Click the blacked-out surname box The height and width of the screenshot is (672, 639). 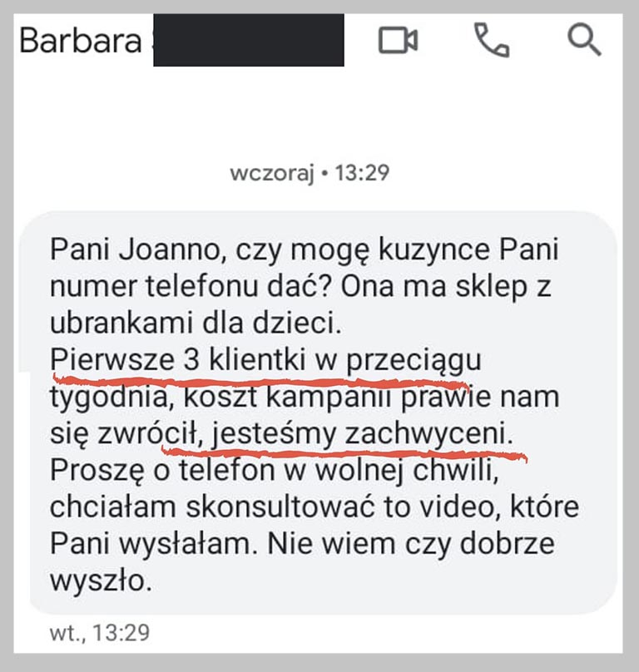(x=249, y=40)
